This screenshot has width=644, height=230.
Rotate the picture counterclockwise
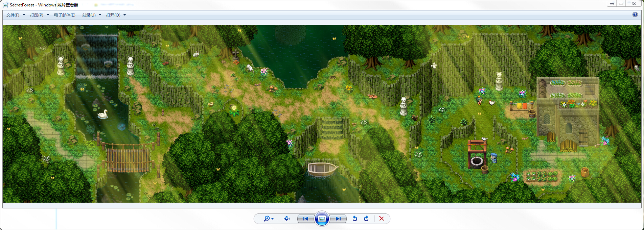pos(355,219)
